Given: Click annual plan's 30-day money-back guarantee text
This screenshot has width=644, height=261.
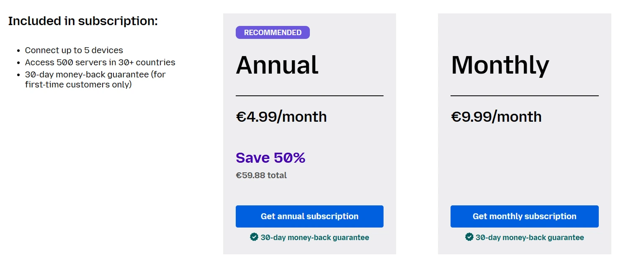Looking at the screenshot, I should point(315,238).
